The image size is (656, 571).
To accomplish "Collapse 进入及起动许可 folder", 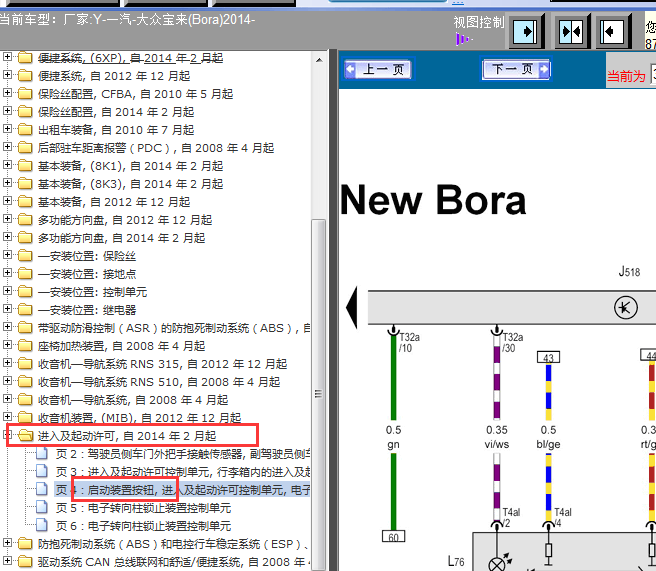I will coord(7,435).
